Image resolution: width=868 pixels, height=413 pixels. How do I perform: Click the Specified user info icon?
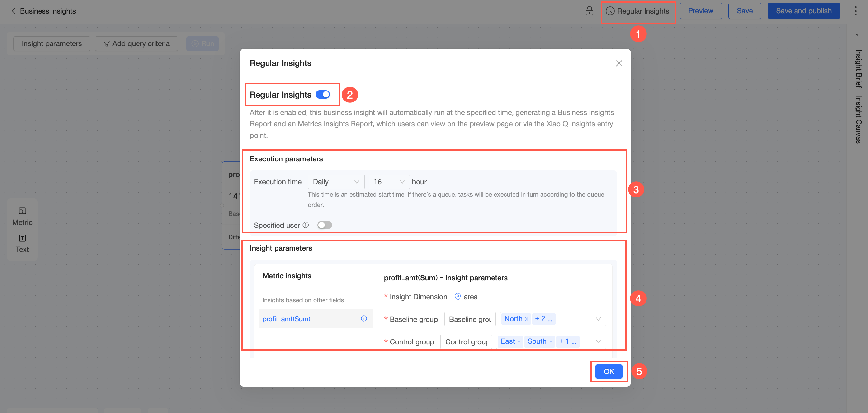306,225
